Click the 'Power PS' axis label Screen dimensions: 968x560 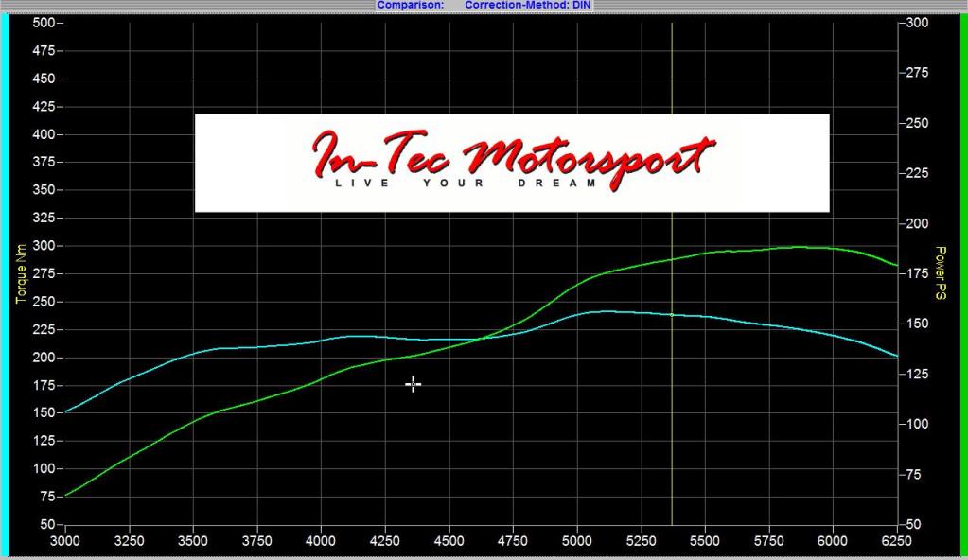941,272
